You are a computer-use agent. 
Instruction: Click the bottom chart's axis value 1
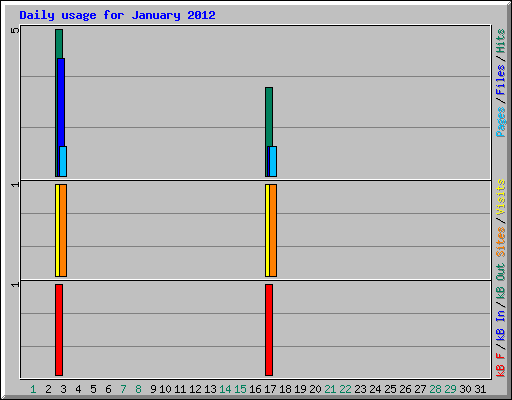[15, 284]
